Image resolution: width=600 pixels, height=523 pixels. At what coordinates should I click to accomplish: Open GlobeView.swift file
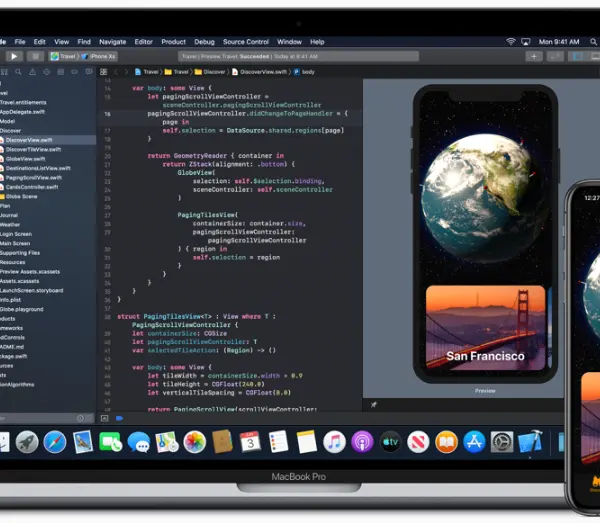[25, 159]
